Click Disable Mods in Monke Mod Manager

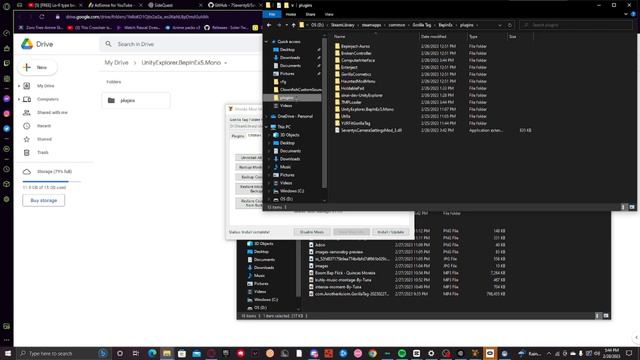312,232
